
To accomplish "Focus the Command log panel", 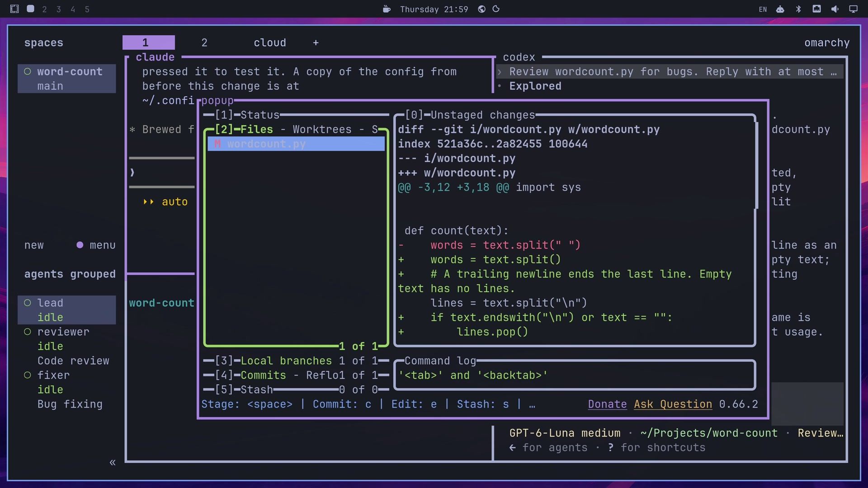I will pos(575,375).
